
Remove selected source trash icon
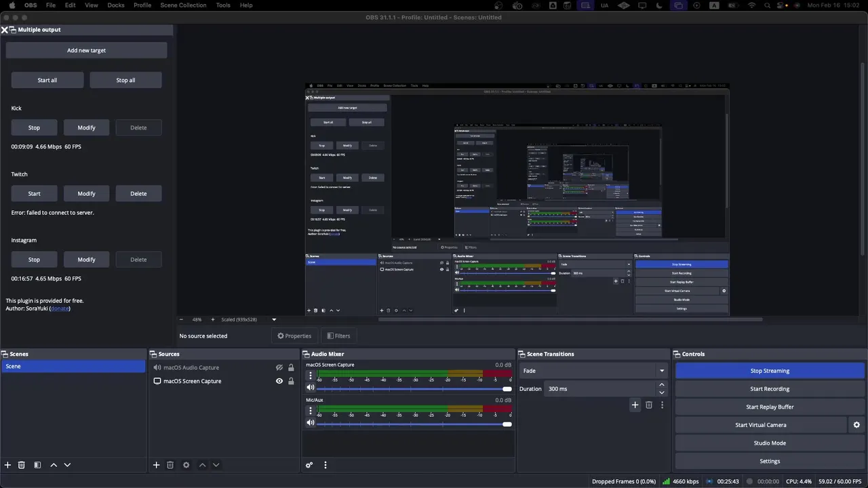[x=170, y=465]
